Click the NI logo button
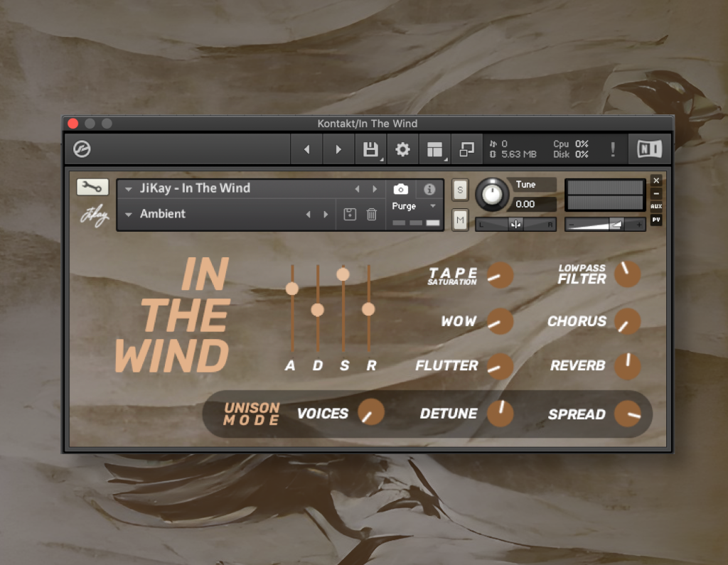The image size is (728, 565). click(650, 149)
